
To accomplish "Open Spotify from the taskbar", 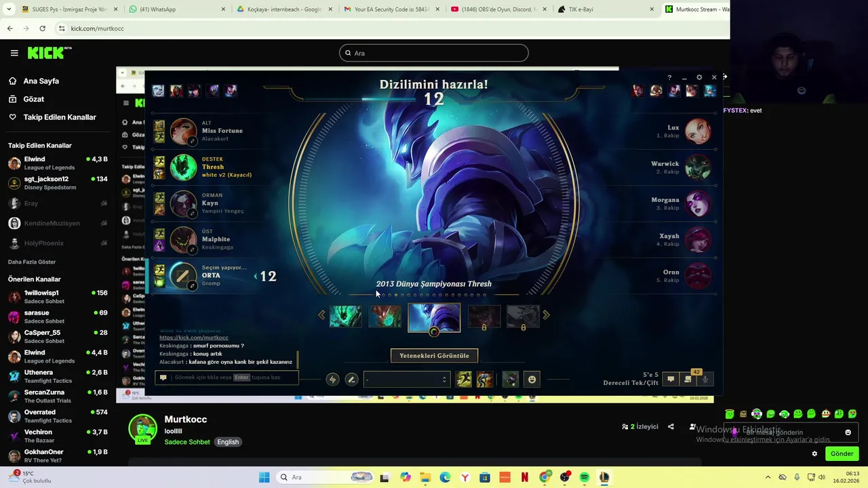I will point(584,477).
